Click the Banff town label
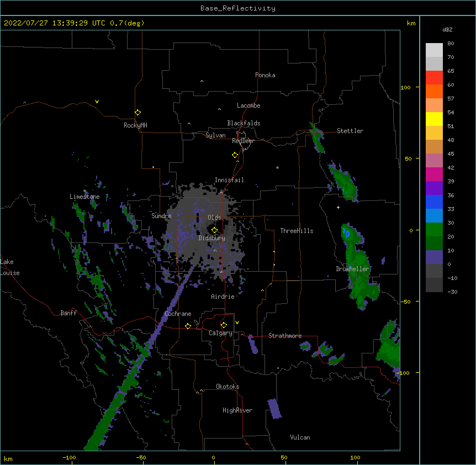476x465 pixels. tap(68, 313)
